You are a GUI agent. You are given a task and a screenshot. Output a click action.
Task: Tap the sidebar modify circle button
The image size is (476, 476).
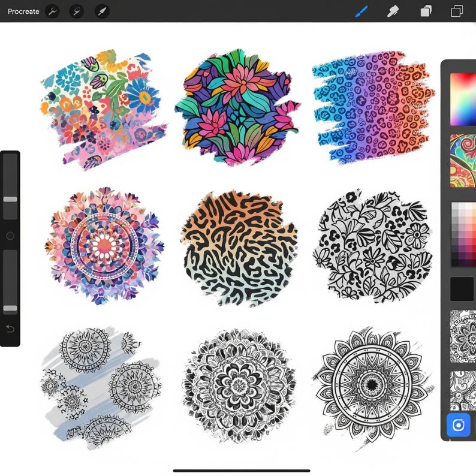pyautogui.click(x=10, y=236)
